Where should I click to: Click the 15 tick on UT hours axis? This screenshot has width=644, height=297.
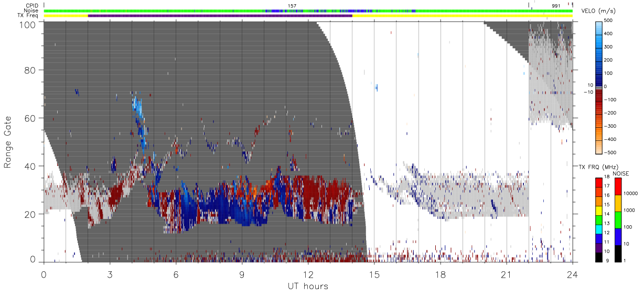[374, 274]
